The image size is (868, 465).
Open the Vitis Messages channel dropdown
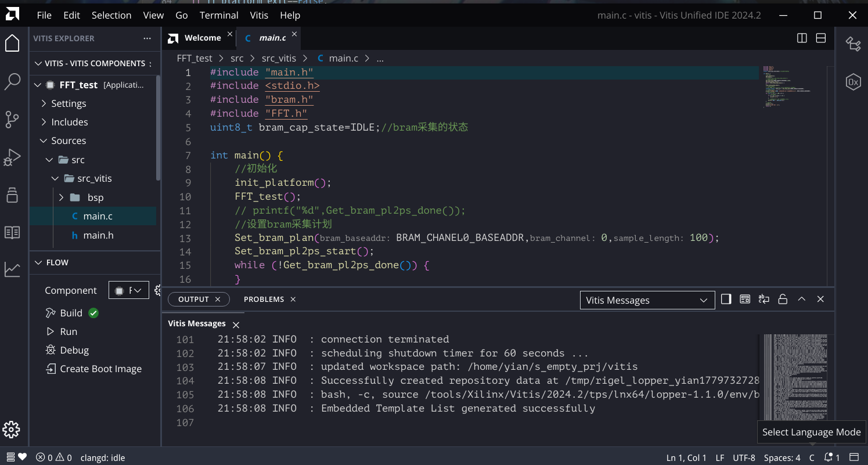pyautogui.click(x=647, y=300)
